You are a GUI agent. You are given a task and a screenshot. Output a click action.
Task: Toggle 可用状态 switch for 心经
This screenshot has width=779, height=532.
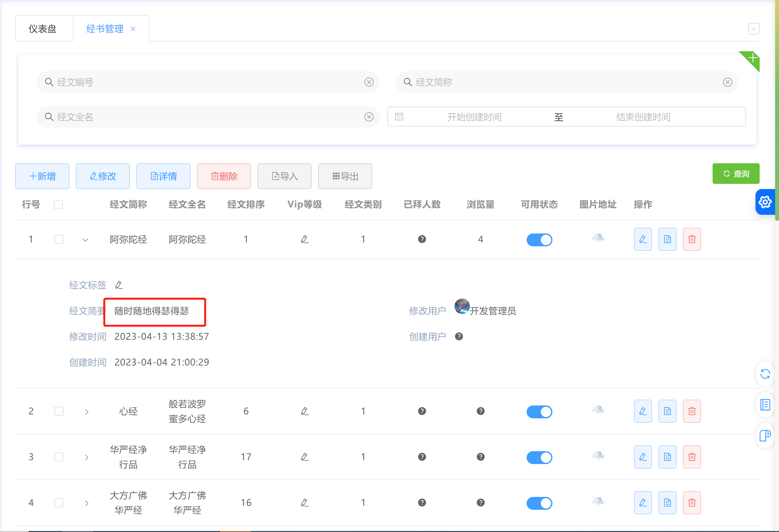pyautogui.click(x=539, y=412)
